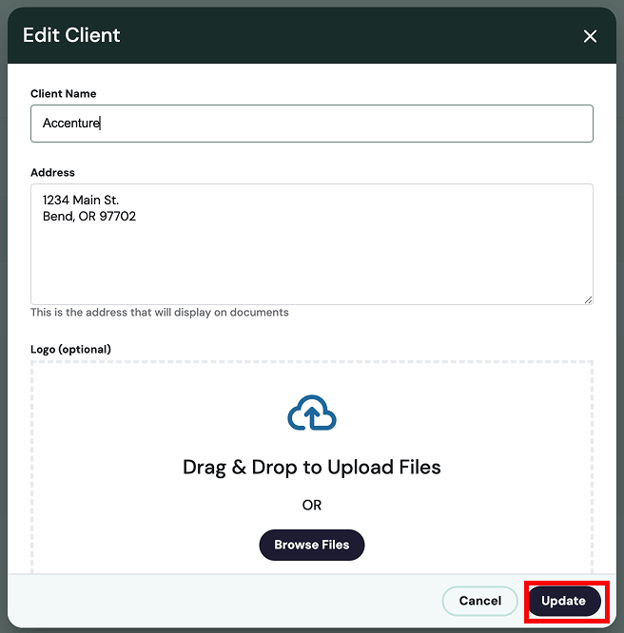The image size is (624, 633).
Task: Click the Client Name label
Action: 63,94
